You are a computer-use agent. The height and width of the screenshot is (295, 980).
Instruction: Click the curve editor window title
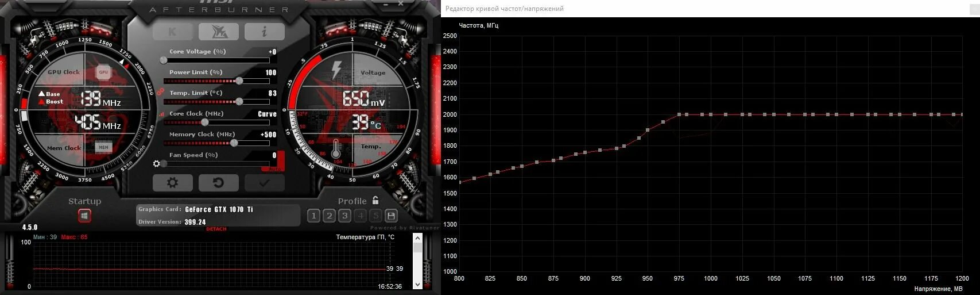(x=505, y=9)
